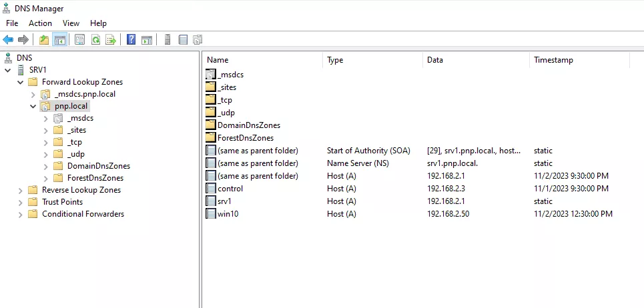Click the Export List toolbar icon
Viewport: 644px width, 308px height.
111,40
